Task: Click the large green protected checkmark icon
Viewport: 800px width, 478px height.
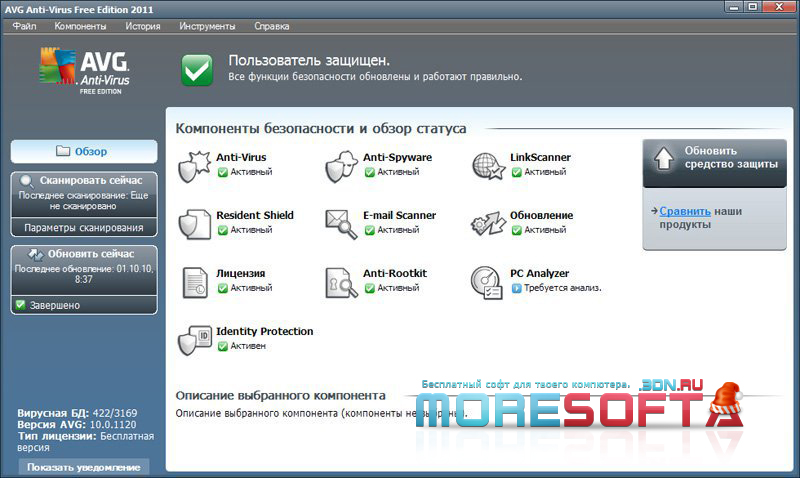Action: 197,70
